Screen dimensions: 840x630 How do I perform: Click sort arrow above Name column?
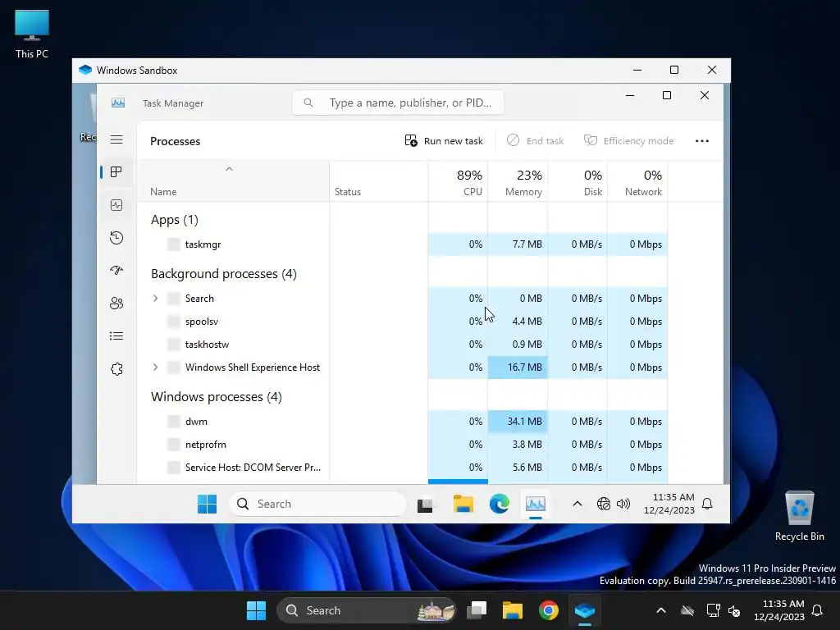(229, 169)
